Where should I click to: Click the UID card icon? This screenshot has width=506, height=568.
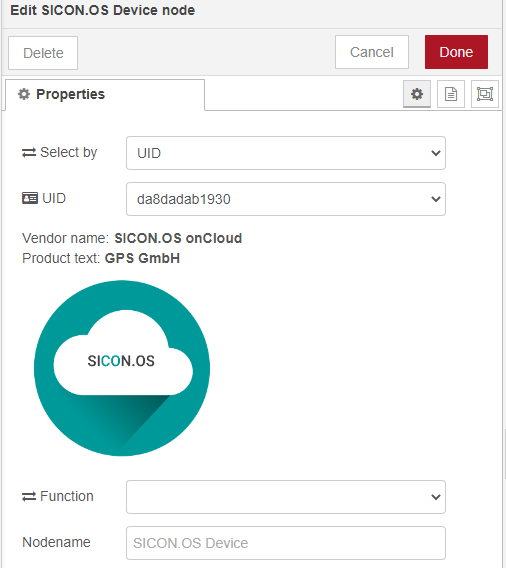[30, 198]
